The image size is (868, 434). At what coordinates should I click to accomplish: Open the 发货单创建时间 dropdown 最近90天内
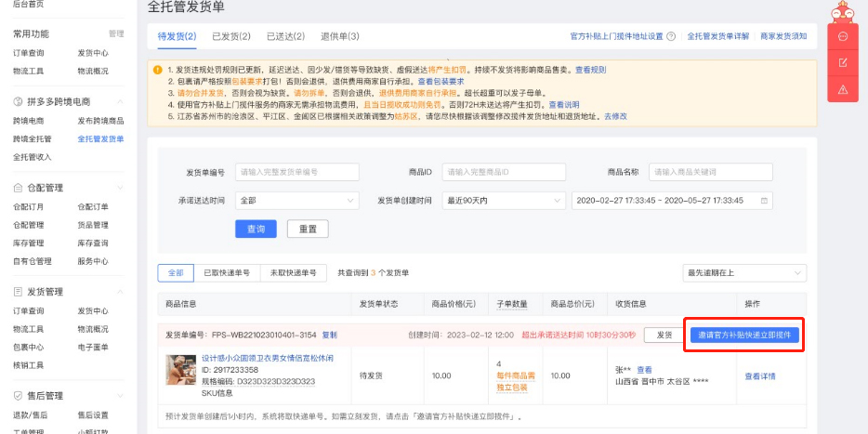[504, 201]
